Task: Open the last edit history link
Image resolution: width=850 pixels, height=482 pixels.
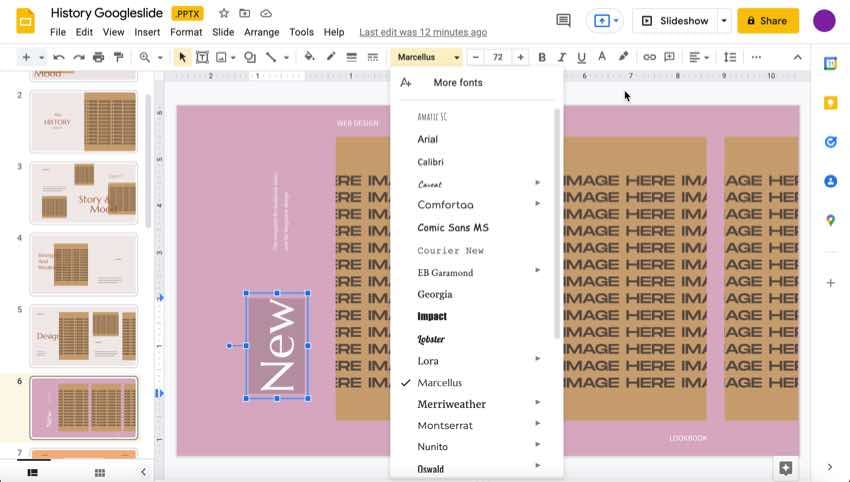Action: [423, 32]
